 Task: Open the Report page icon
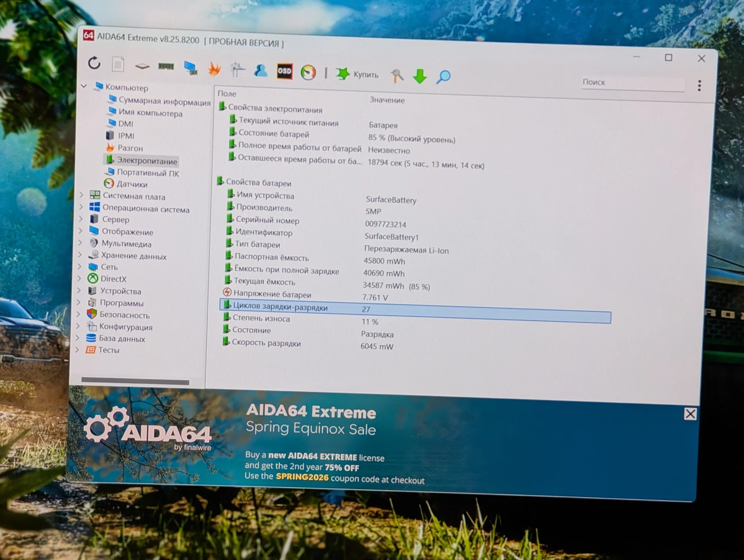click(118, 64)
